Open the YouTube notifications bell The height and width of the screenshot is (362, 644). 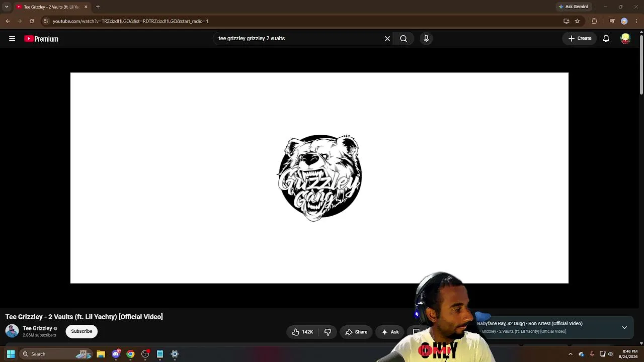click(606, 39)
